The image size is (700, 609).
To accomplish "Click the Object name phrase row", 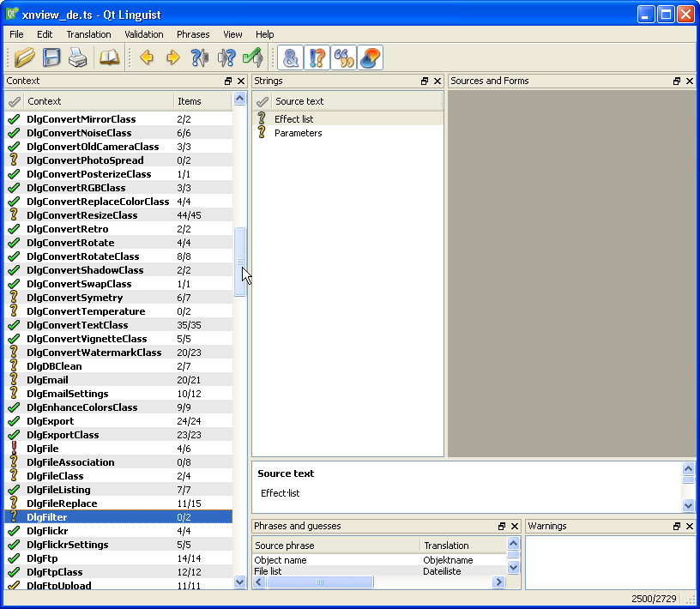I will (379, 560).
